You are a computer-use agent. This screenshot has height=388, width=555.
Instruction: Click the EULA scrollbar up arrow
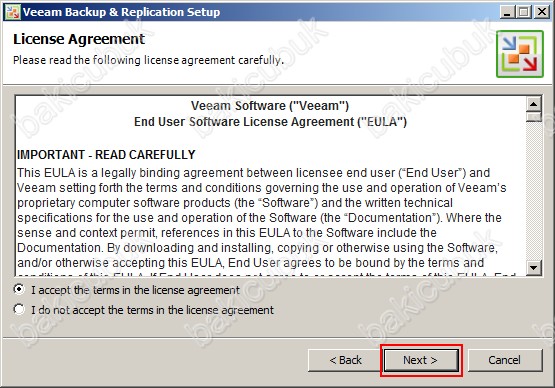(533, 104)
